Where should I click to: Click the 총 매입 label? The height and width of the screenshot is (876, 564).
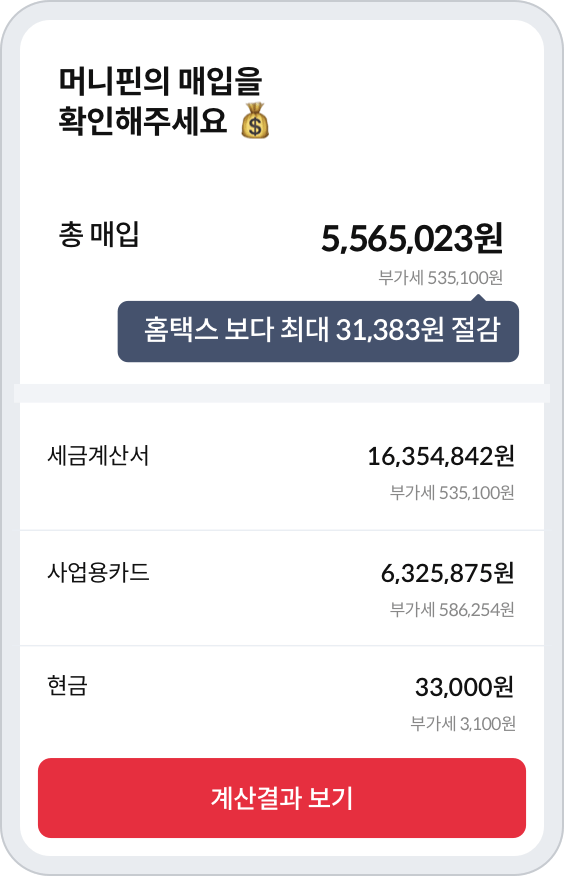pos(99,234)
